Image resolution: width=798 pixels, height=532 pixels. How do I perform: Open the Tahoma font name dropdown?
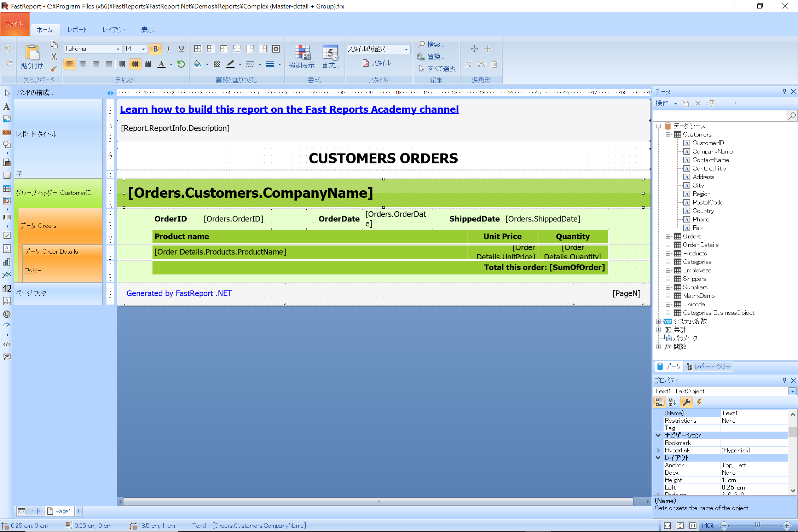[x=118, y=49]
